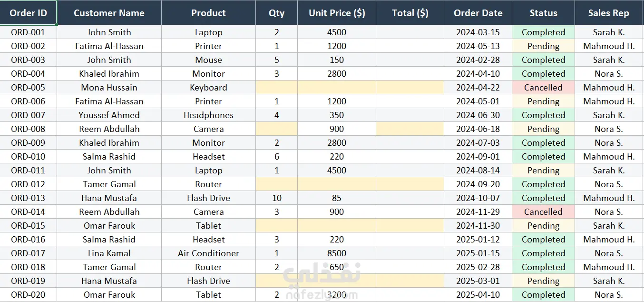Screen dimensions: 644x302
Task: Select the quantity 10 cell for ORD-013
Action: point(276,198)
